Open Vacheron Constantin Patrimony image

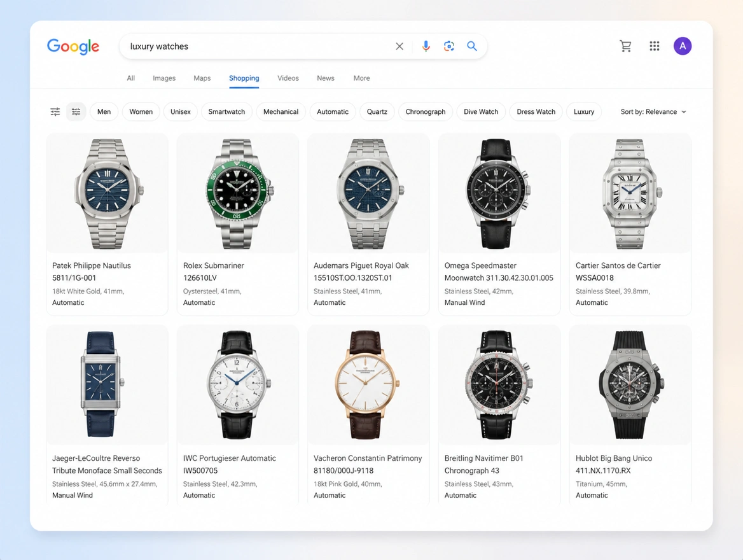(x=369, y=385)
